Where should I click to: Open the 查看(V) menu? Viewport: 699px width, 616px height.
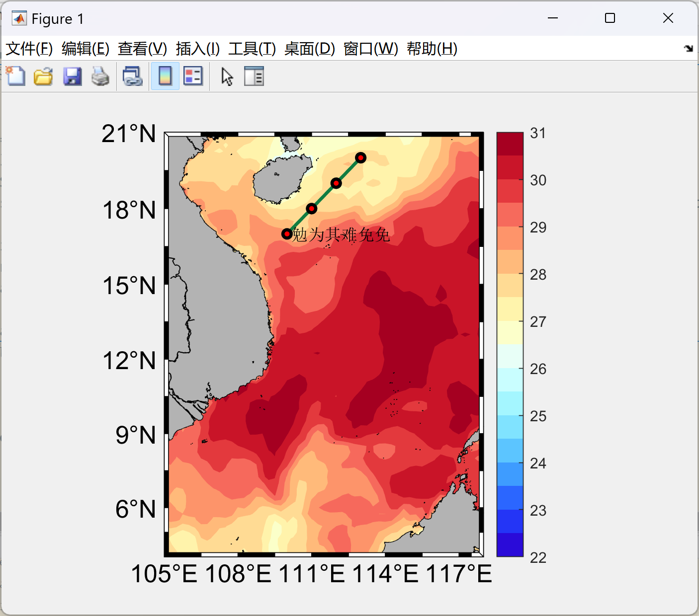[143, 49]
